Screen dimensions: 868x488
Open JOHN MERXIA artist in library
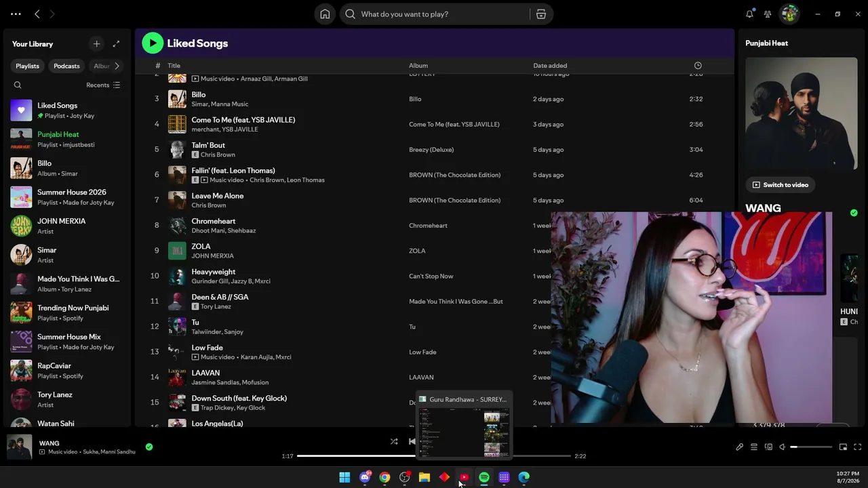(66, 226)
